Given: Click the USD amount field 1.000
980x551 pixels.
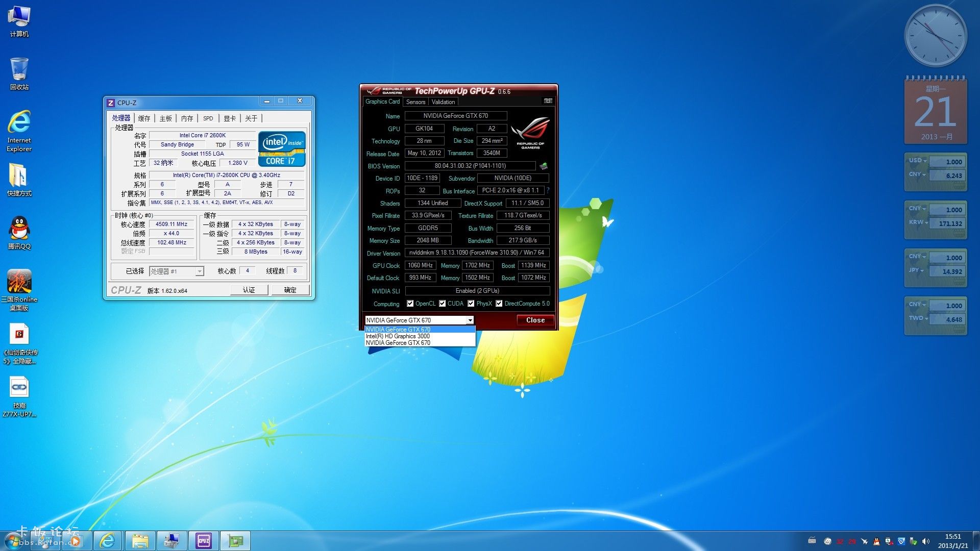Looking at the screenshot, I should pyautogui.click(x=947, y=162).
